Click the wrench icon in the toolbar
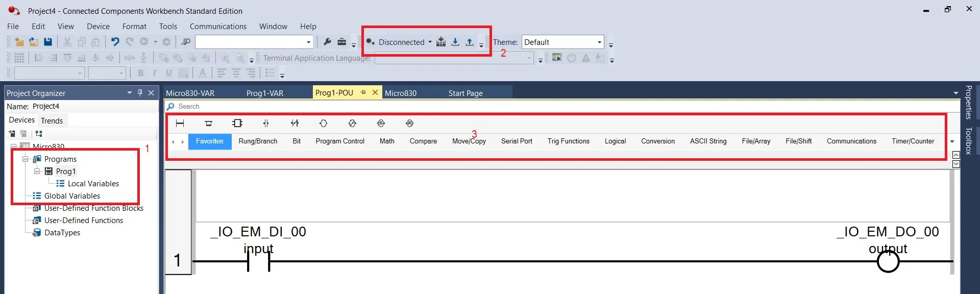 click(x=328, y=42)
